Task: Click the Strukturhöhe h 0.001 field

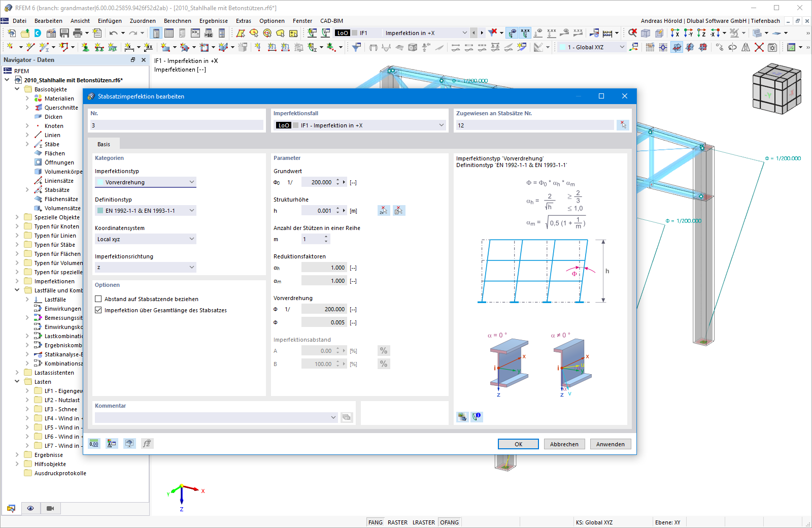Action: click(x=318, y=210)
